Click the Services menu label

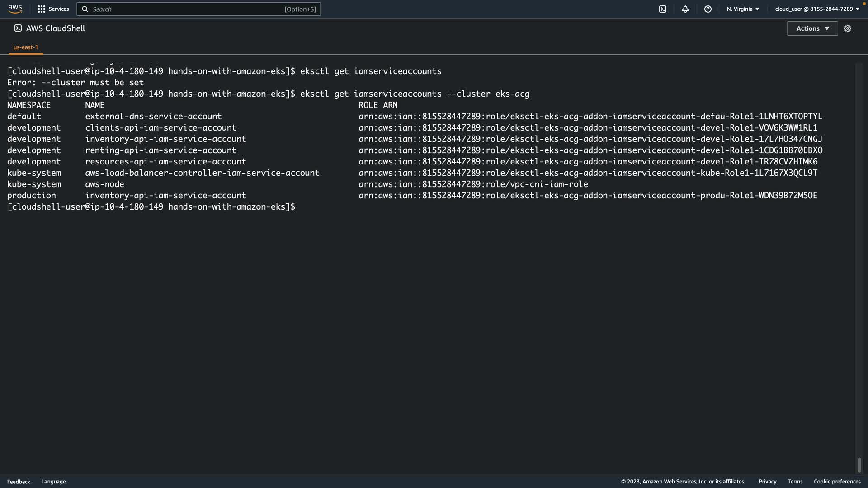click(x=59, y=9)
